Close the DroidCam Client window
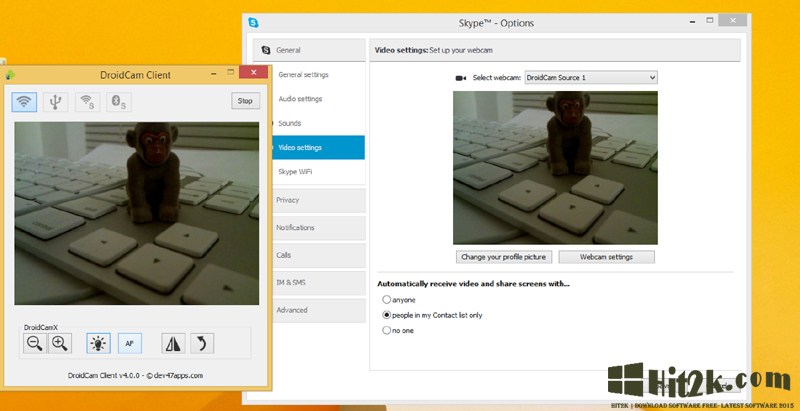Screen dimensions: 800x411 tap(253, 72)
